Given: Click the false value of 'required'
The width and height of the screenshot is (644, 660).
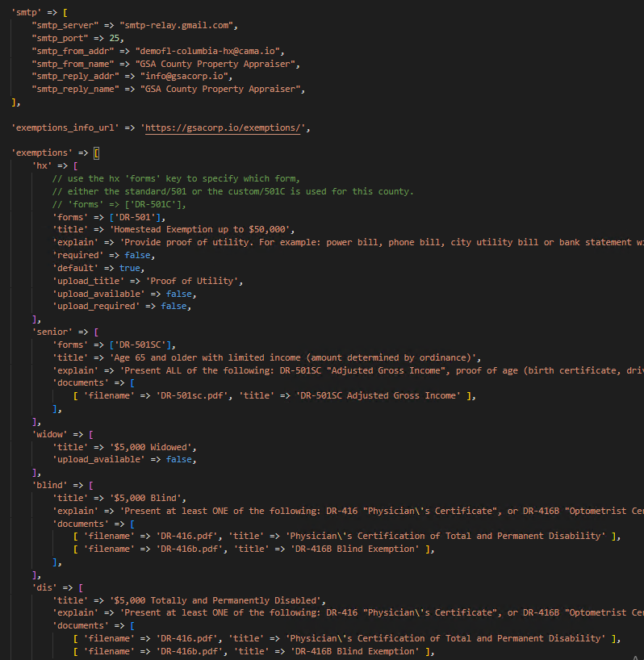Looking at the screenshot, I should 134,255.
